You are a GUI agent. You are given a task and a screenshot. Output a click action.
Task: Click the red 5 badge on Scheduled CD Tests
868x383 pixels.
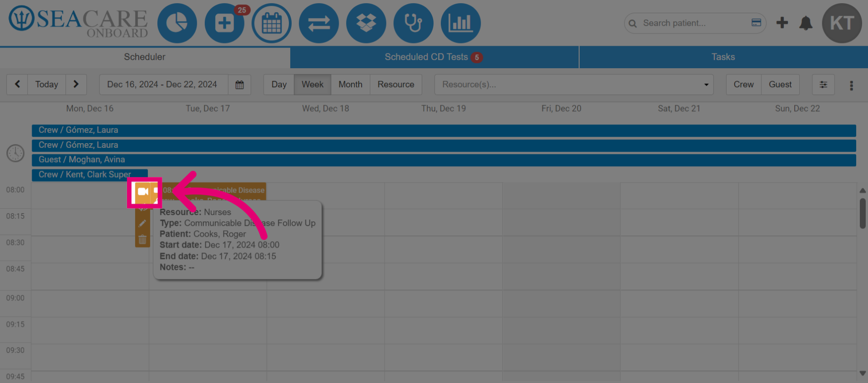coord(476,57)
